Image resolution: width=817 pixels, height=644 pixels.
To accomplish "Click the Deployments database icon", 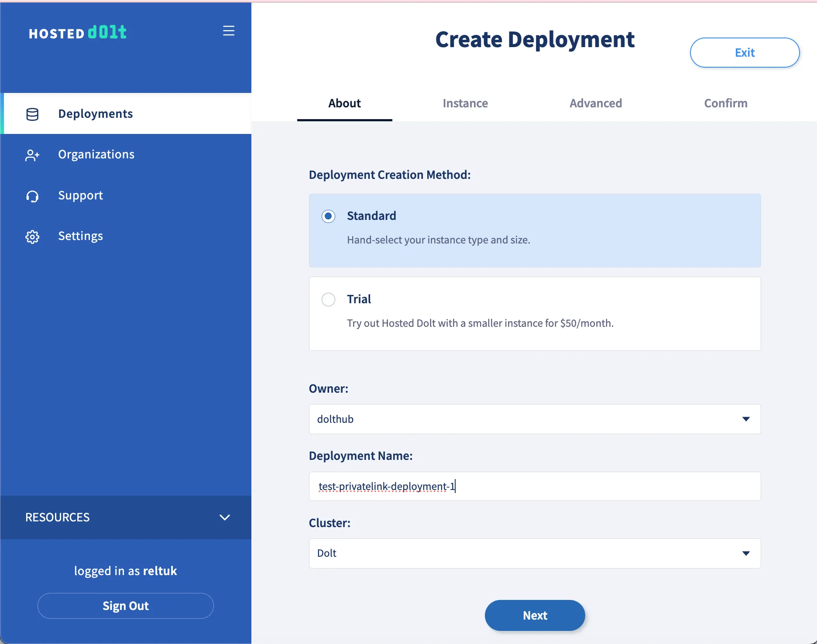I will coord(32,113).
